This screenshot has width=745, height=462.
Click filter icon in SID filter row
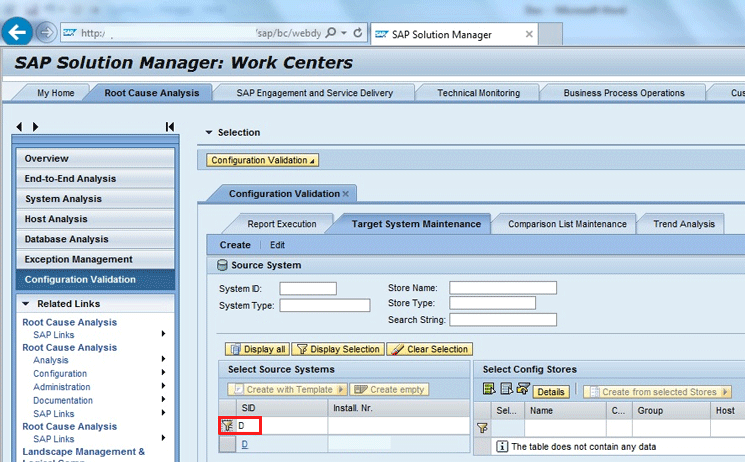[228, 425]
